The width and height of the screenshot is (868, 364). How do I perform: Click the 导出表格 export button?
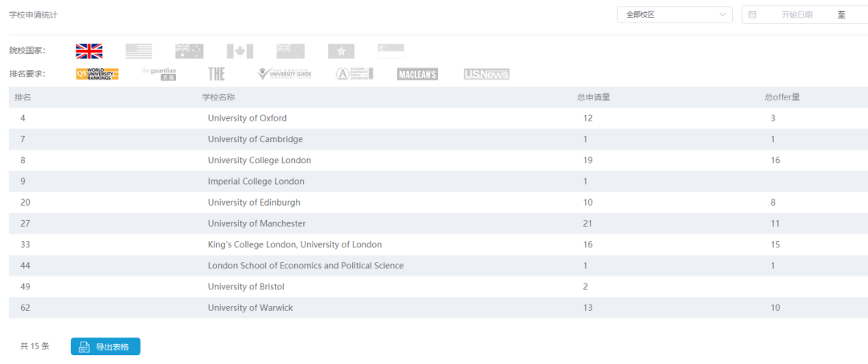click(105, 347)
